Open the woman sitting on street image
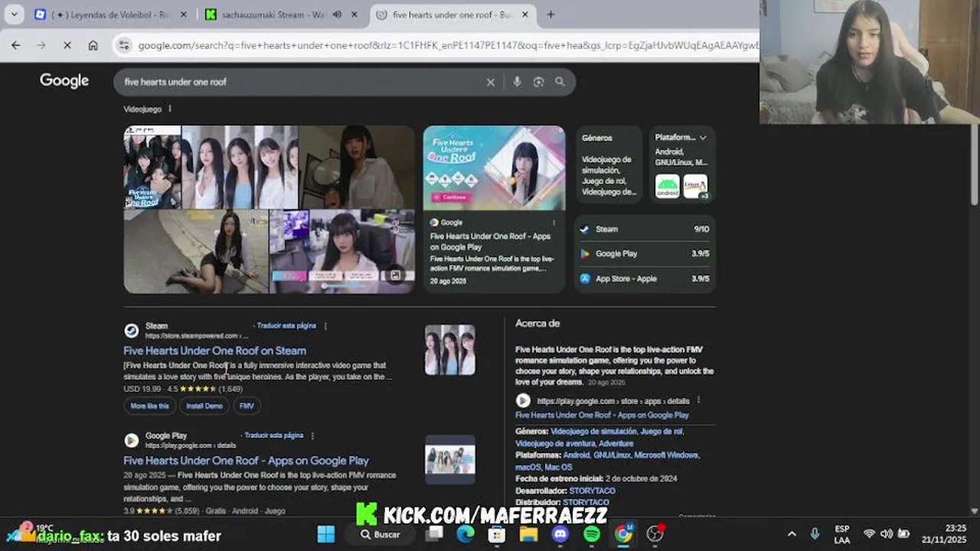980x551 pixels. point(196,252)
